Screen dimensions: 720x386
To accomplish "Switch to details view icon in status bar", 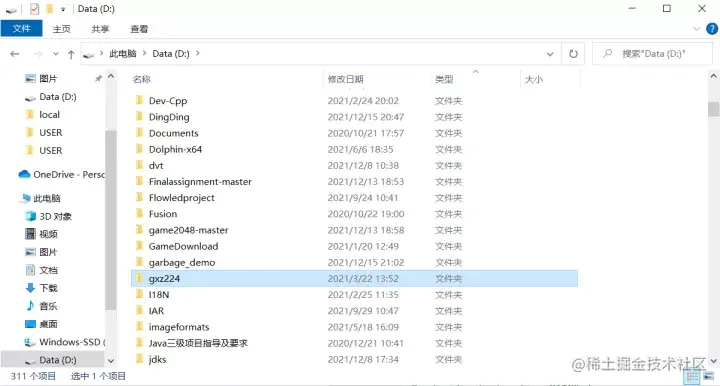I will coord(692,377).
